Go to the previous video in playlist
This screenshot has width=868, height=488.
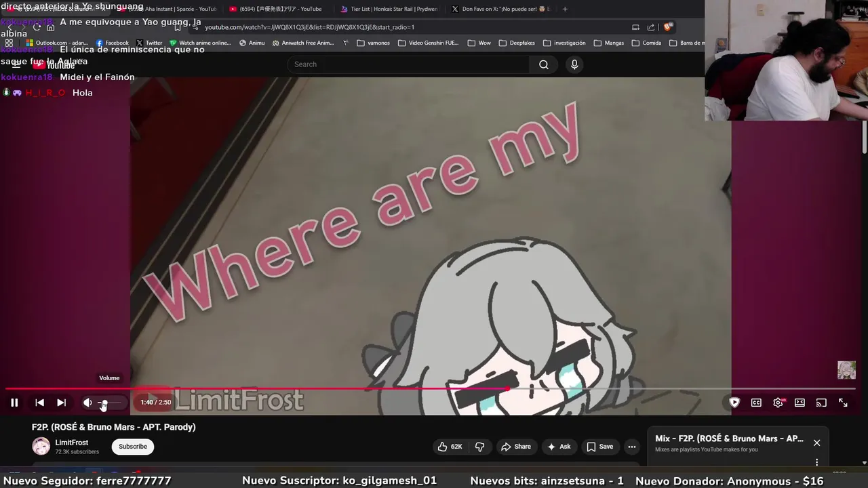(39, 403)
